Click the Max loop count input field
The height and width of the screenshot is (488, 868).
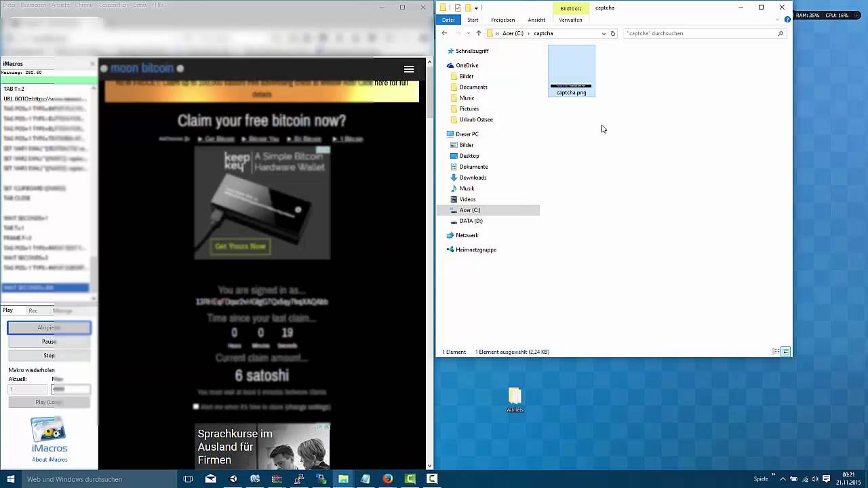(x=71, y=389)
